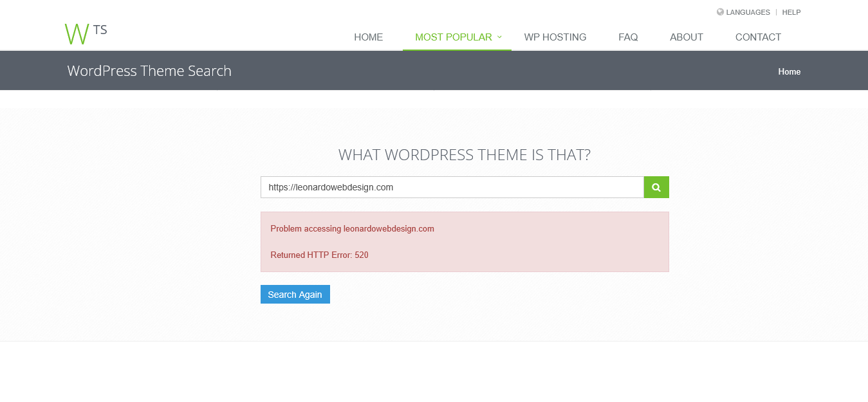Viewport: 868px width, 402px height.
Task: Click the globe icon beside Languages
Action: coord(720,12)
